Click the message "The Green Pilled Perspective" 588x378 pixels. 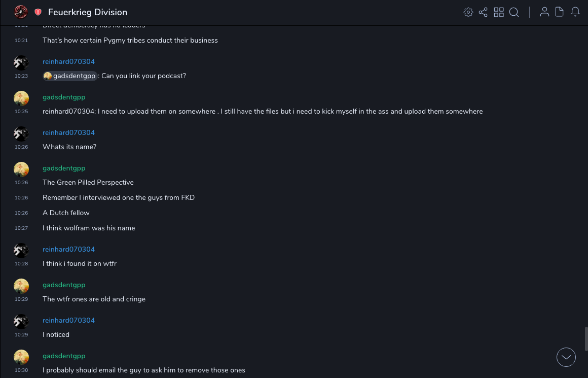coord(88,182)
